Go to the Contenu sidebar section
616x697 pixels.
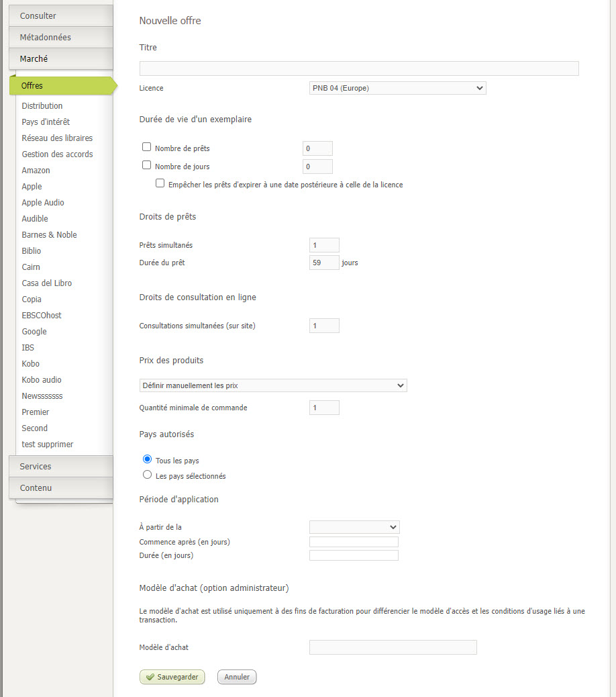pyautogui.click(x=60, y=487)
